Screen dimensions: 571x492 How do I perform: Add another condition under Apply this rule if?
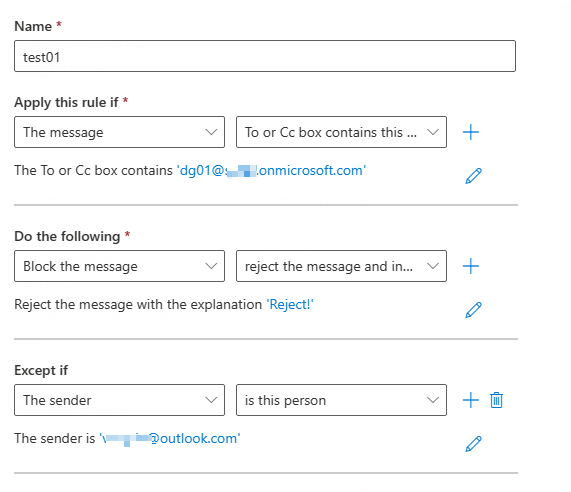(470, 132)
